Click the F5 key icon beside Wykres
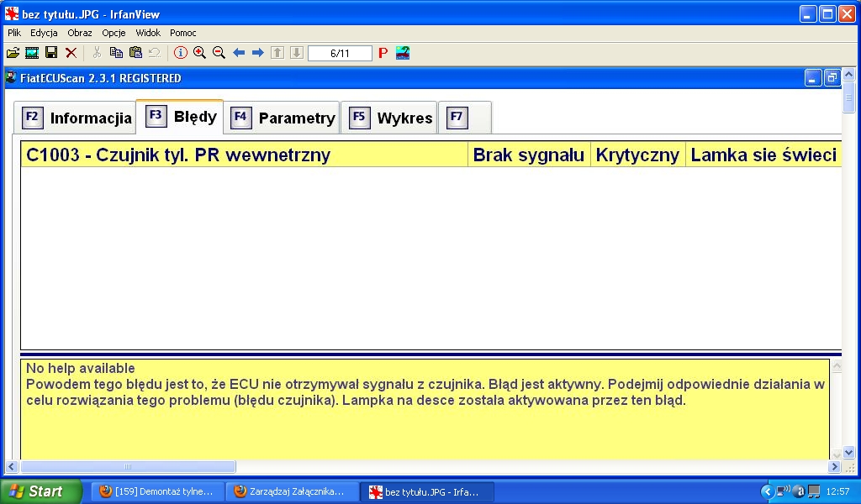The width and height of the screenshot is (861, 504). tap(359, 118)
